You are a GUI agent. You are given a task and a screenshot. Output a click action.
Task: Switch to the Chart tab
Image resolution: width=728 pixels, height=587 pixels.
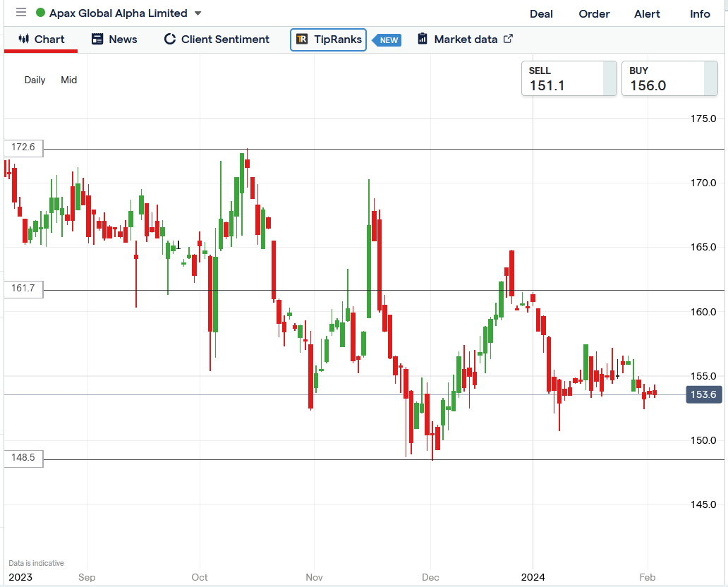tap(41, 40)
